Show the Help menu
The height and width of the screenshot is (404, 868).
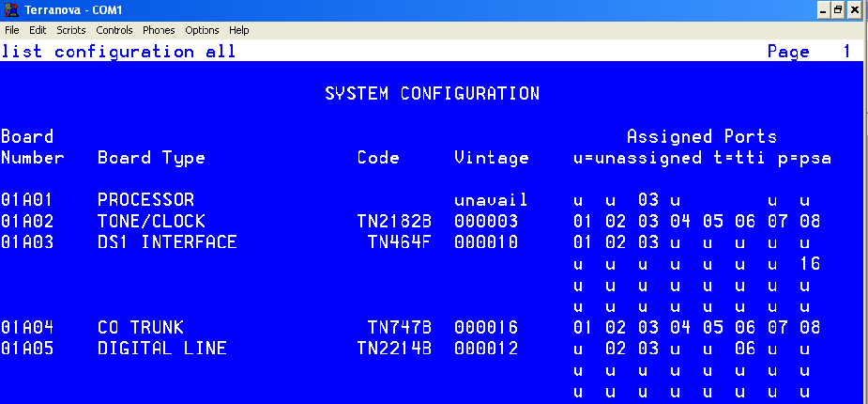[x=239, y=30]
